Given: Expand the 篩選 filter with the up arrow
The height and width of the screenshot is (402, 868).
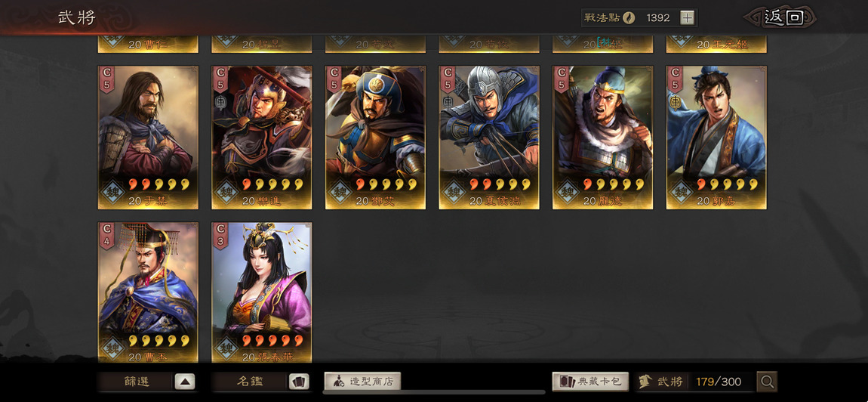Looking at the screenshot, I should 185,382.
